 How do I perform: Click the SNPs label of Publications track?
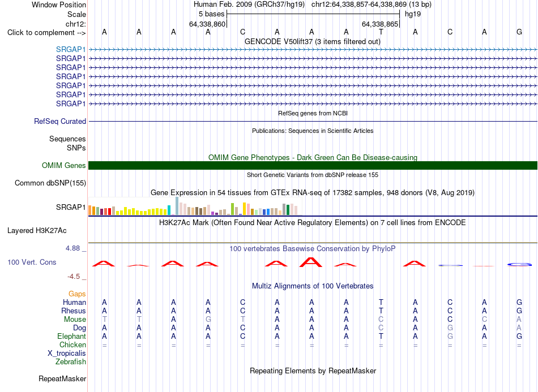coord(76,148)
